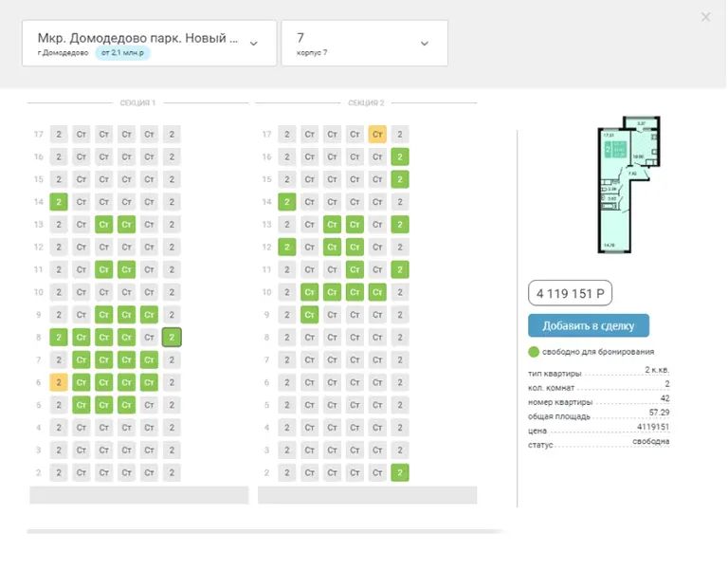Select yellow Ст apartment on floor 17, section 2
728x570 pixels.
pyautogui.click(x=377, y=135)
